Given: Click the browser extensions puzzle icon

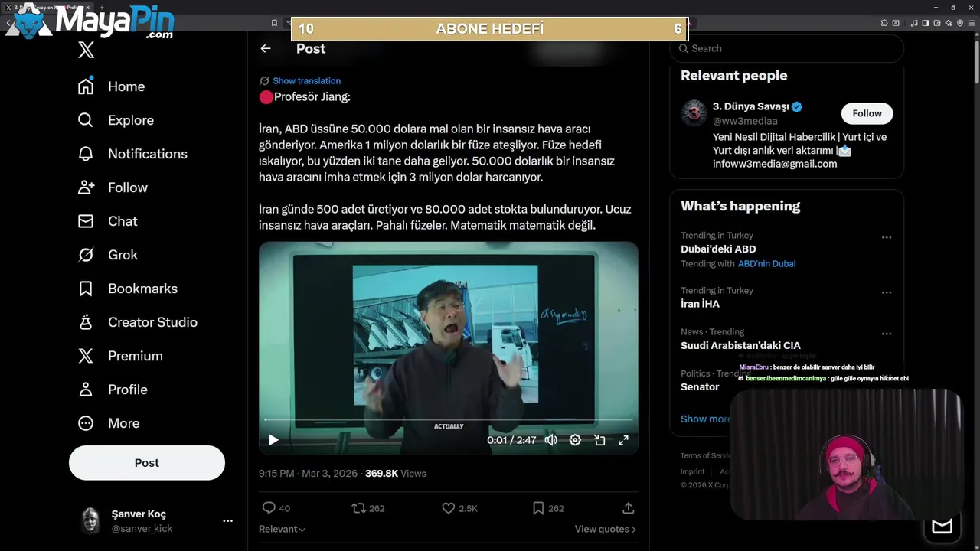Looking at the screenshot, I should pyautogui.click(x=884, y=23).
